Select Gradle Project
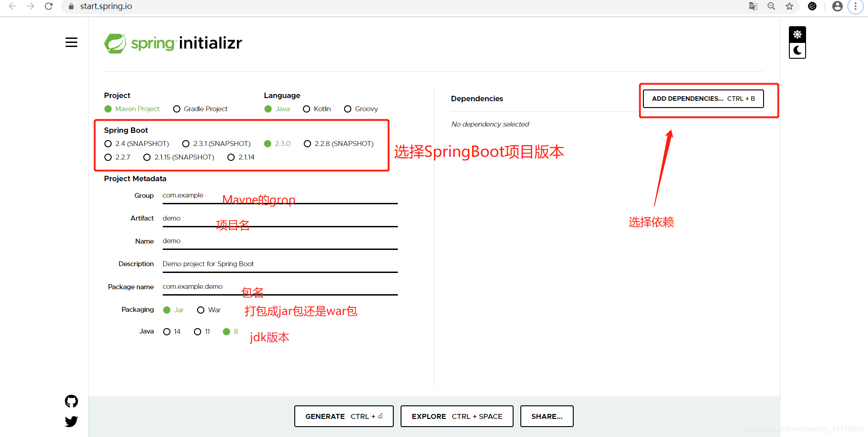This screenshot has width=868, height=437. (x=200, y=109)
